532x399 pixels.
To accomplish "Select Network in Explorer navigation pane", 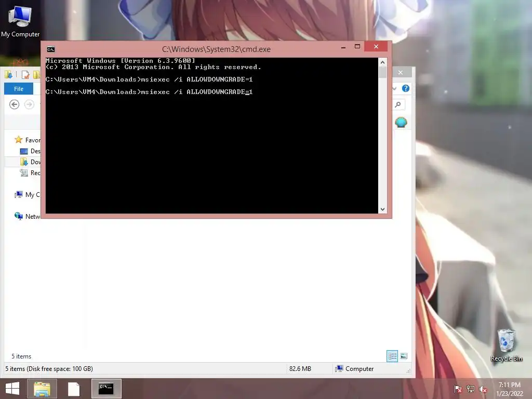I will point(27,216).
